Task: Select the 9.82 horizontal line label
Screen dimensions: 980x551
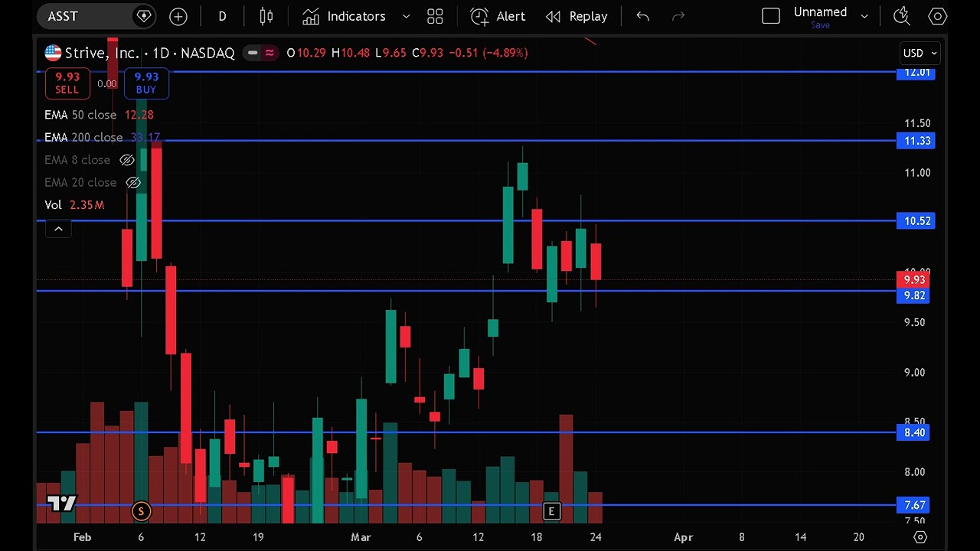Action: click(915, 295)
